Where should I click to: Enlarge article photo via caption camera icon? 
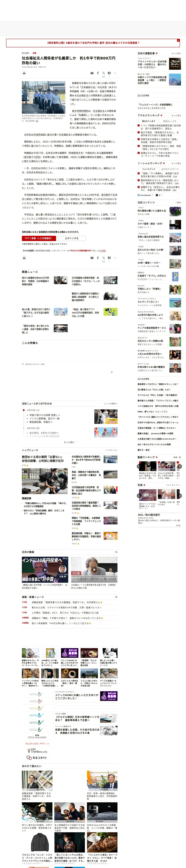coord(37,121)
